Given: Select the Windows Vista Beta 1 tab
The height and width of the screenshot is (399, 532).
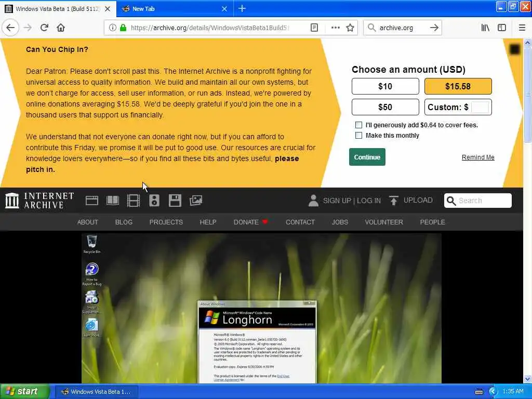Looking at the screenshot, I should 58,9.
